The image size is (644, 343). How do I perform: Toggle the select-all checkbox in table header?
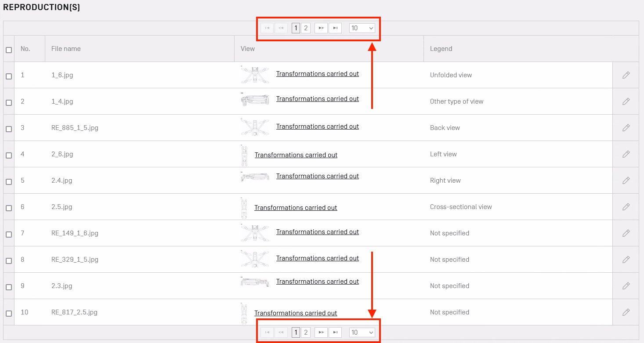pos(9,50)
